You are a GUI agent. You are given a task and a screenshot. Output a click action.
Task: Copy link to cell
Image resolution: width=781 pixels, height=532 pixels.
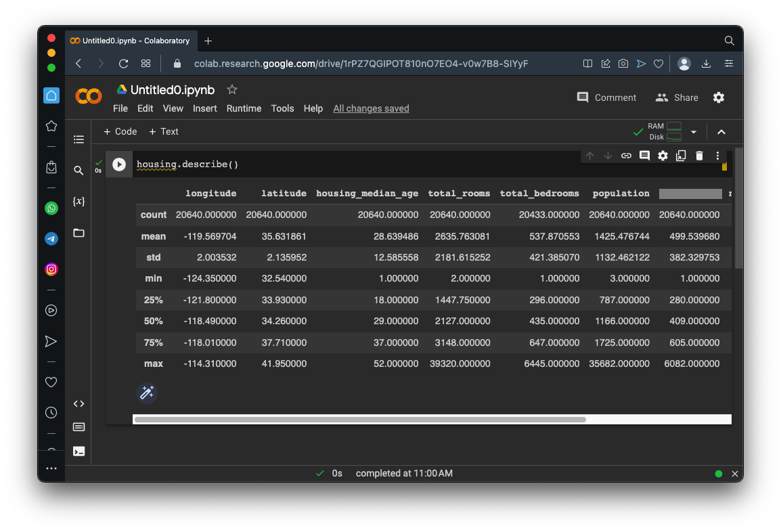[626, 156]
